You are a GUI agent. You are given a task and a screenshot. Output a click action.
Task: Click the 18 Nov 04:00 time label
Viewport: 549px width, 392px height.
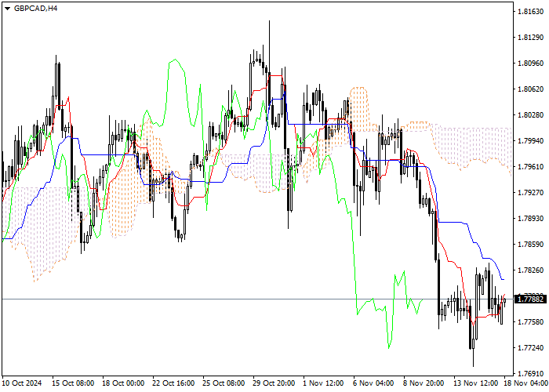click(525, 383)
